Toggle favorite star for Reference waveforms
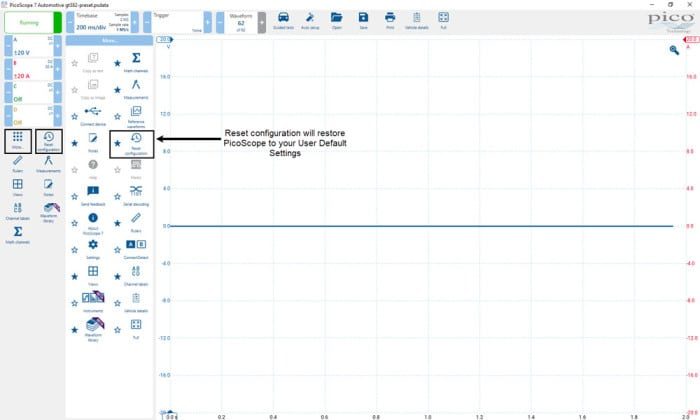The width and height of the screenshot is (700, 420). 117,116
